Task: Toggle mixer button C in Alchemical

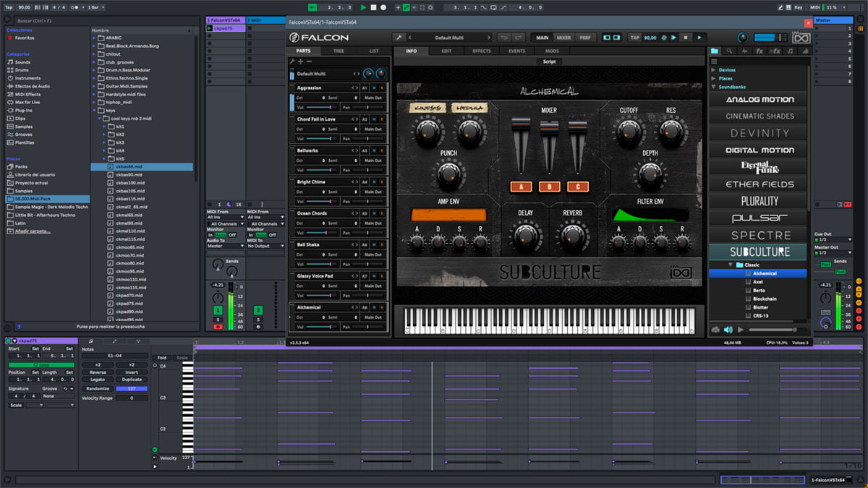Action: click(x=577, y=187)
